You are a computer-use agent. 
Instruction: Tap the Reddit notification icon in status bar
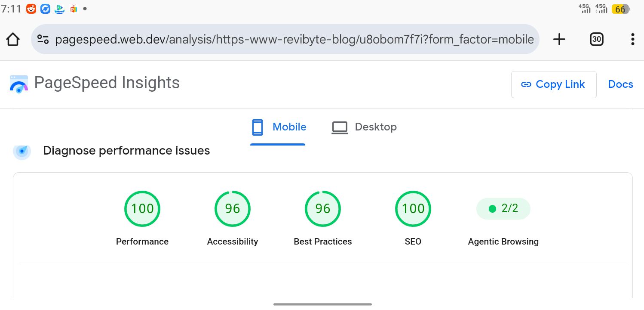click(31, 9)
